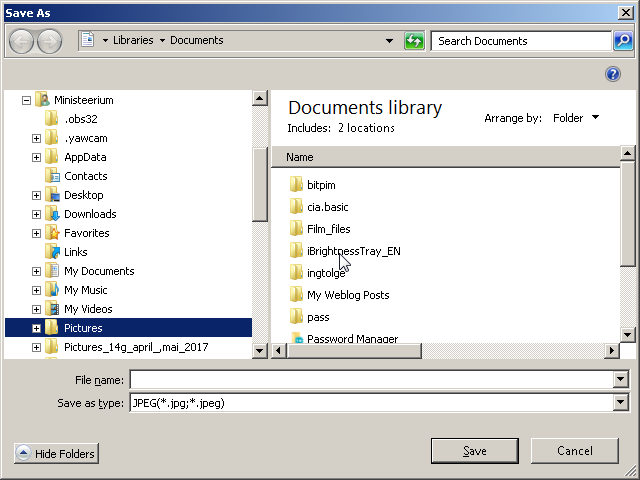
Task: Click the Favorites star folder icon
Action: [52, 233]
